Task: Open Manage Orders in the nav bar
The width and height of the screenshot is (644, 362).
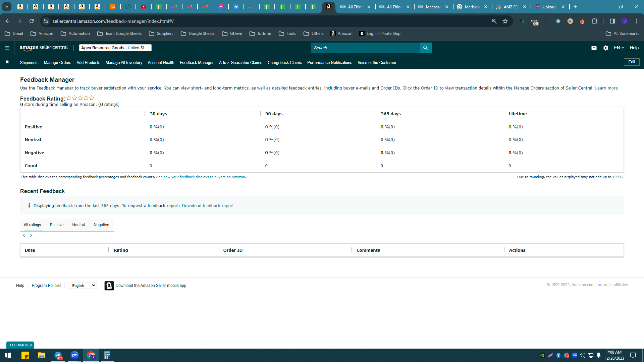Action: tap(57, 63)
